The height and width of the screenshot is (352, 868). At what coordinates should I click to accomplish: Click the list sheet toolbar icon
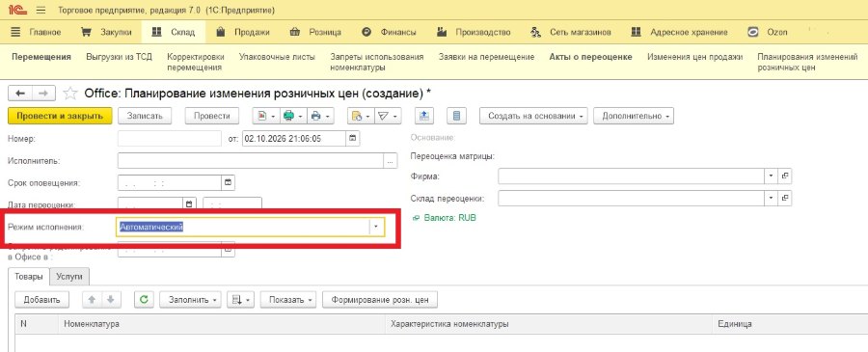(457, 116)
